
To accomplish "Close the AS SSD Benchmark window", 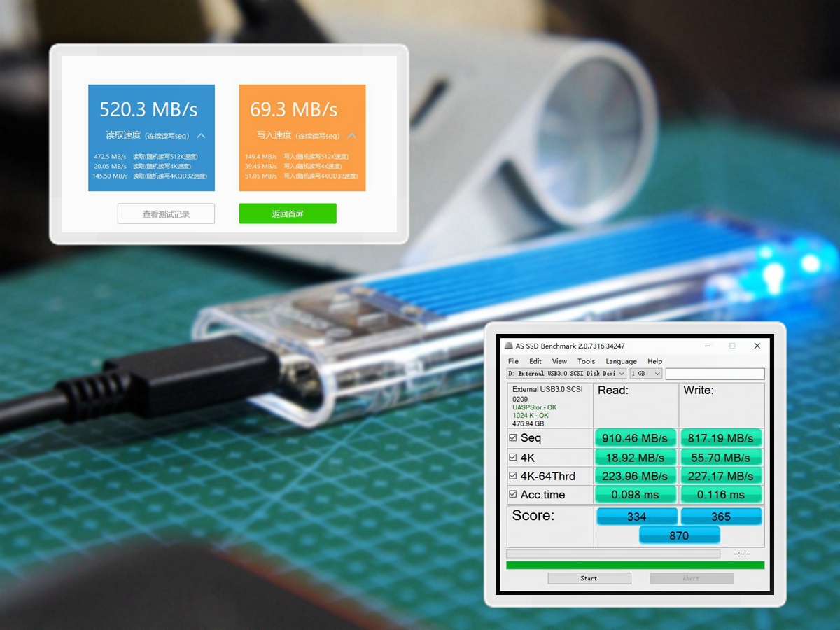I will pyautogui.click(x=757, y=346).
